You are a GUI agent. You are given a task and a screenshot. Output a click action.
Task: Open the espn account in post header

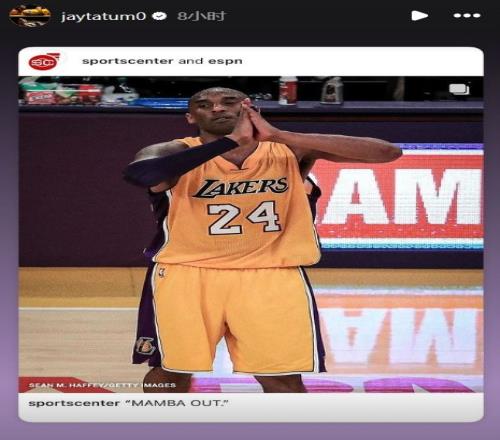pyautogui.click(x=225, y=61)
